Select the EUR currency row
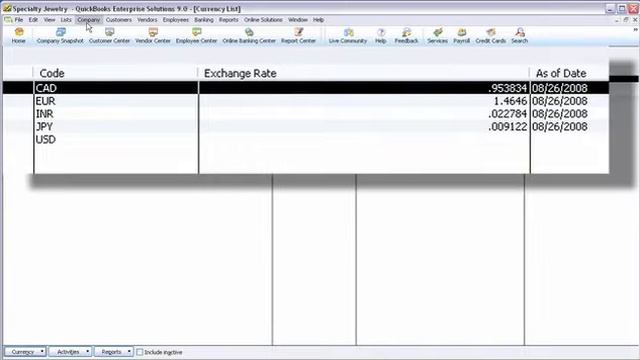640x360 pixels. tap(305, 101)
